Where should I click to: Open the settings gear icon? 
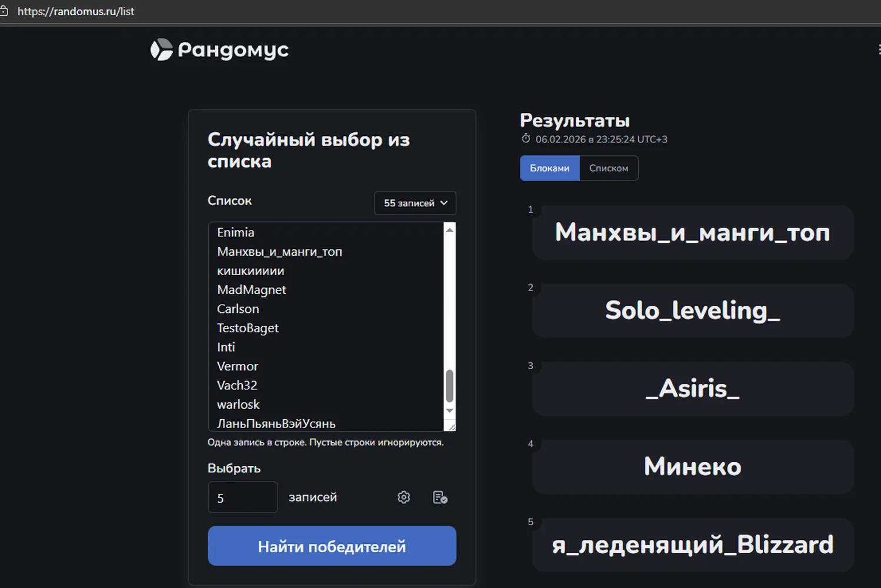tap(403, 497)
